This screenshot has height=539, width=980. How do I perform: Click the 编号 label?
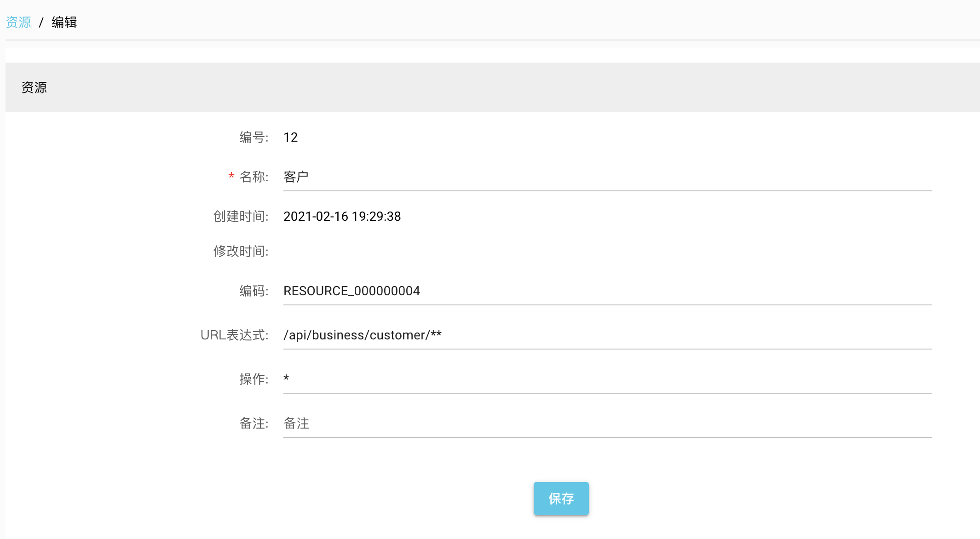(x=254, y=138)
